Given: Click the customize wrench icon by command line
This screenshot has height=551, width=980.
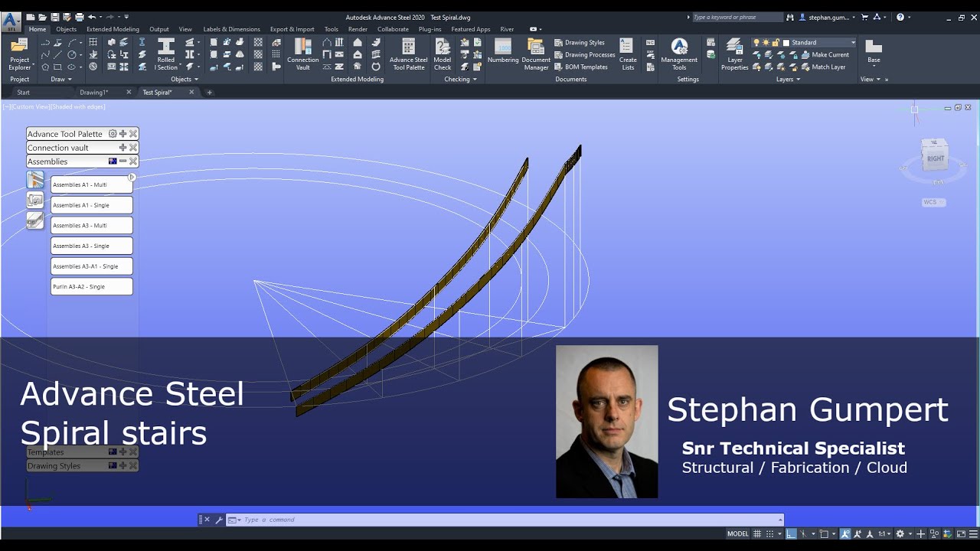Looking at the screenshot, I should [x=219, y=520].
